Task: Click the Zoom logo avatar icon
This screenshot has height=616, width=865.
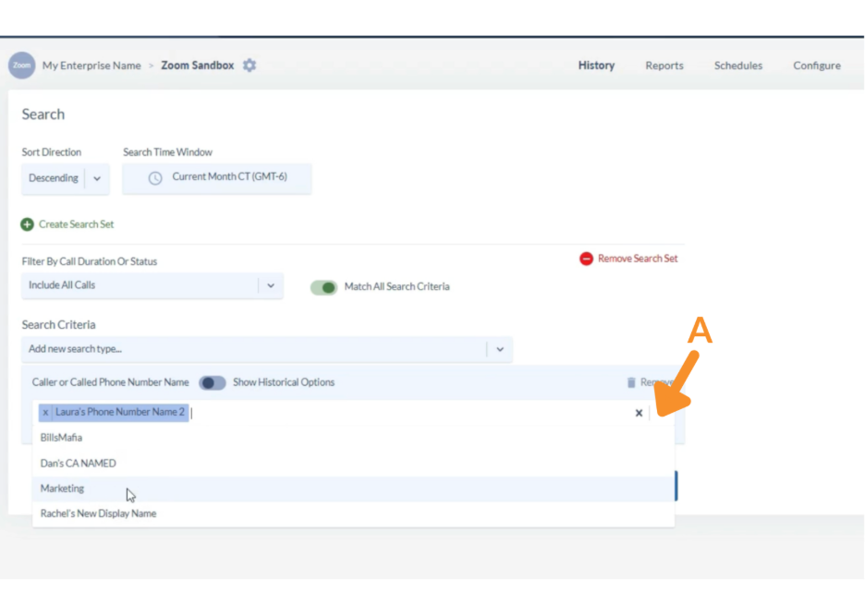Action: coord(21,66)
